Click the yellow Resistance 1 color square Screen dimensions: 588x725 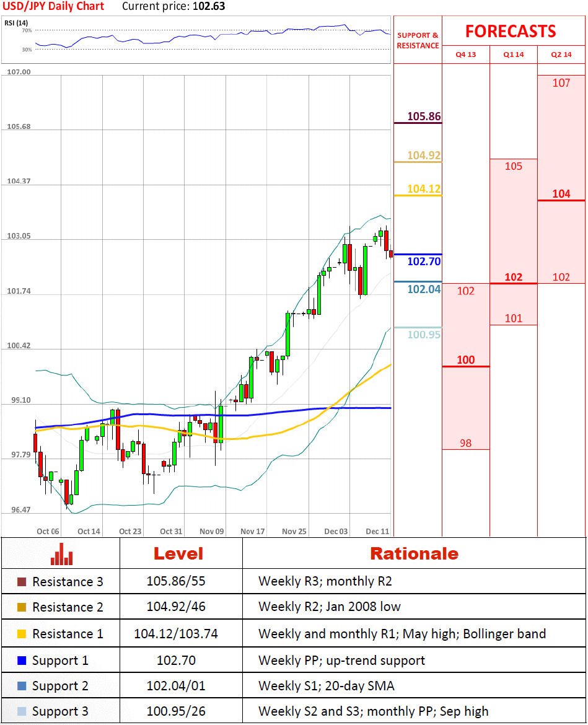click(22, 634)
